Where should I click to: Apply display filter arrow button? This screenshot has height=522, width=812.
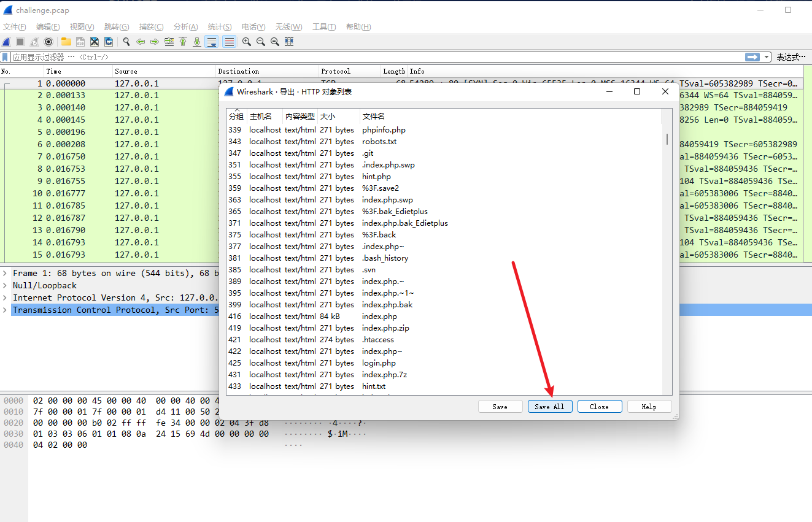[752, 57]
